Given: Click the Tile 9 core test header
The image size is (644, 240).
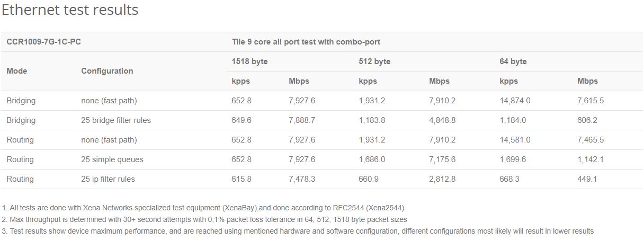Looking at the screenshot, I should (306, 42).
